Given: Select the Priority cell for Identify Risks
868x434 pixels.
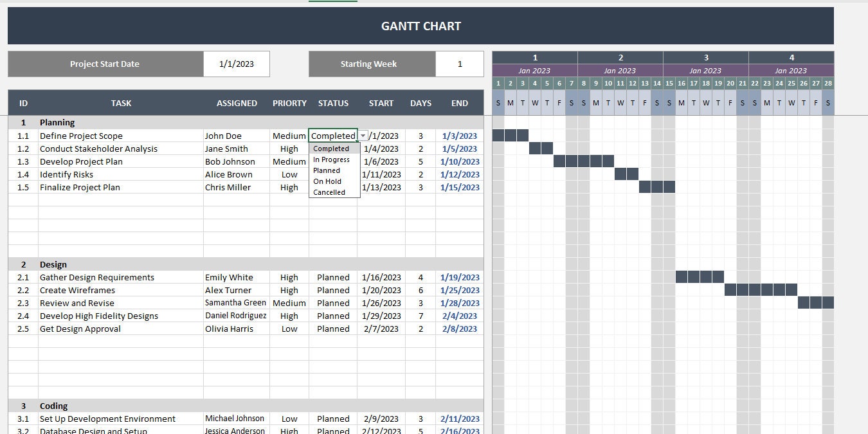Looking at the screenshot, I should click(289, 174).
